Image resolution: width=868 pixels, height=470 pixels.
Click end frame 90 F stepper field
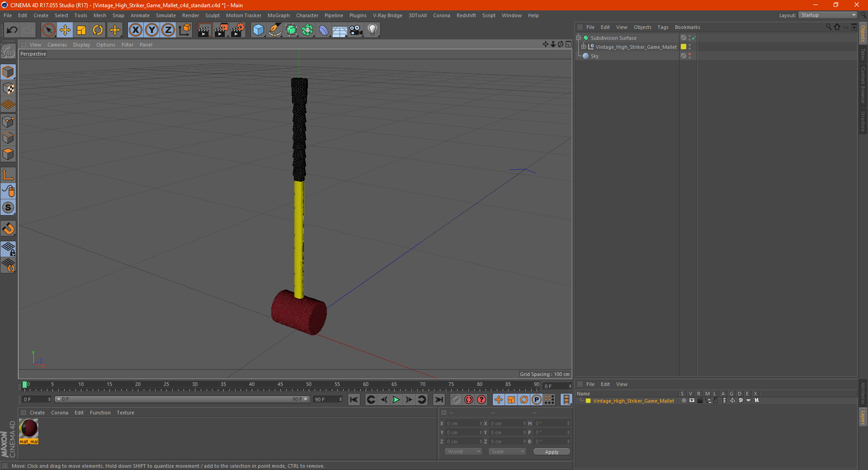pos(328,399)
